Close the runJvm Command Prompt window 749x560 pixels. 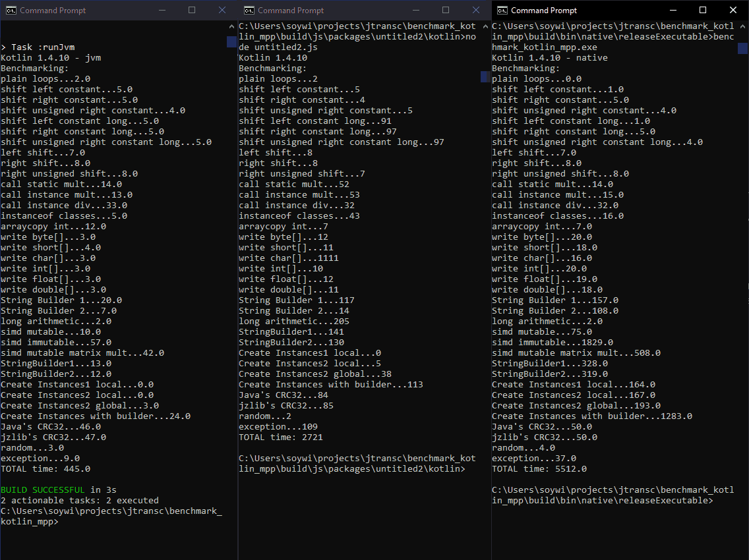tap(222, 11)
